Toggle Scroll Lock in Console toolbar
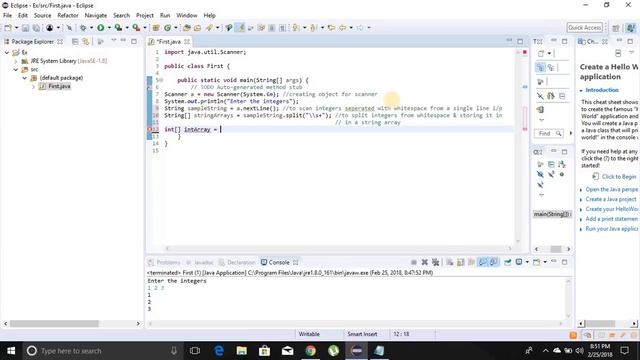This screenshot has width=640, height=360. (x=461, y=262)
